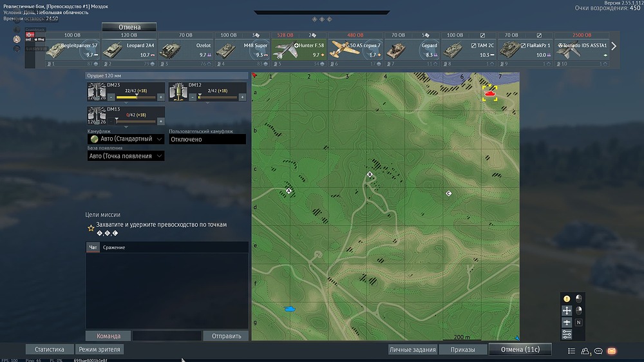The height and width of the screenshot is (362, 644).
Task: Open the orange mail envelope icon
Action: coord(612,351)
